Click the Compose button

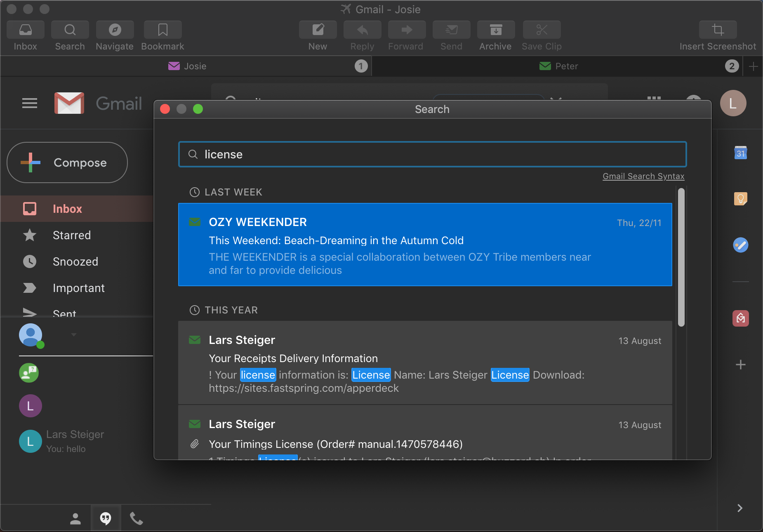pos(67,162)
